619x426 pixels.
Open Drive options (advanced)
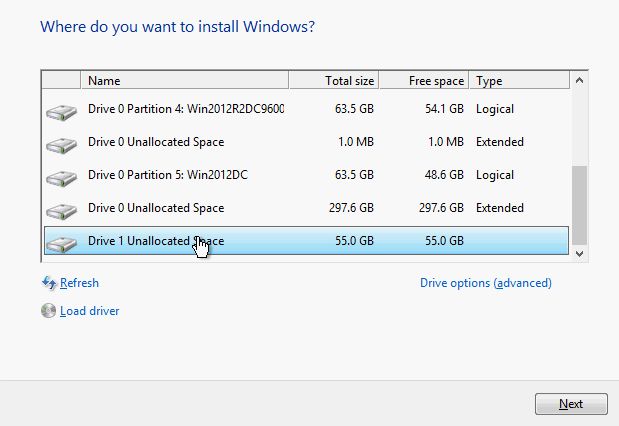click(485, 283)
